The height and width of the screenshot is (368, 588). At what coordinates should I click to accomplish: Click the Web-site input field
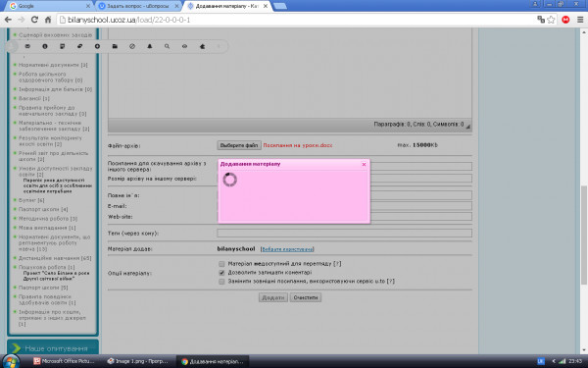coord(420,217)
